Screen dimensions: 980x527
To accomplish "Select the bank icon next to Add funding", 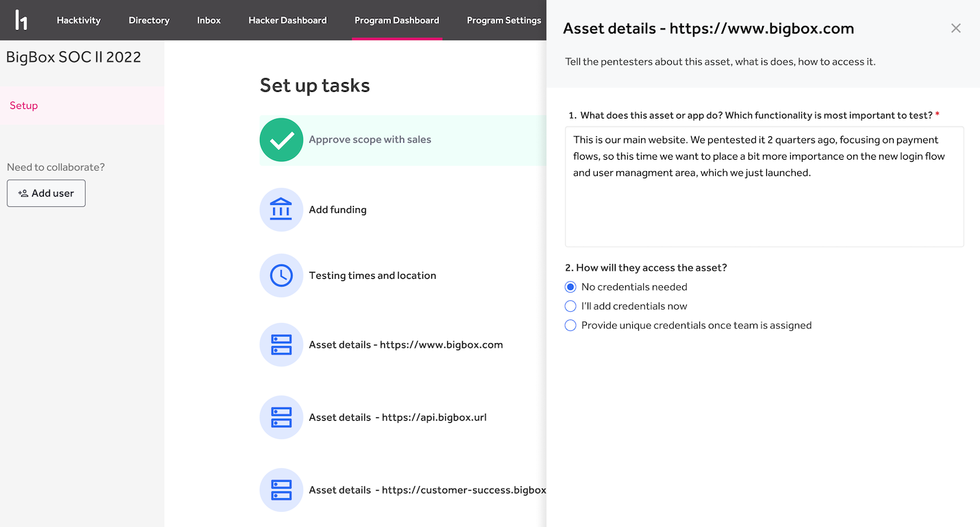I will [x=281, y=209].
